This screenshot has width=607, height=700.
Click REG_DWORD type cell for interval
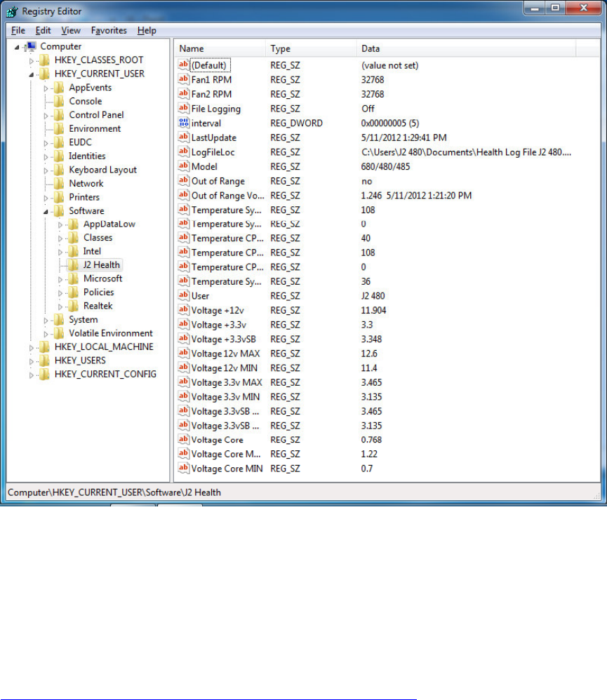point(296,123)
